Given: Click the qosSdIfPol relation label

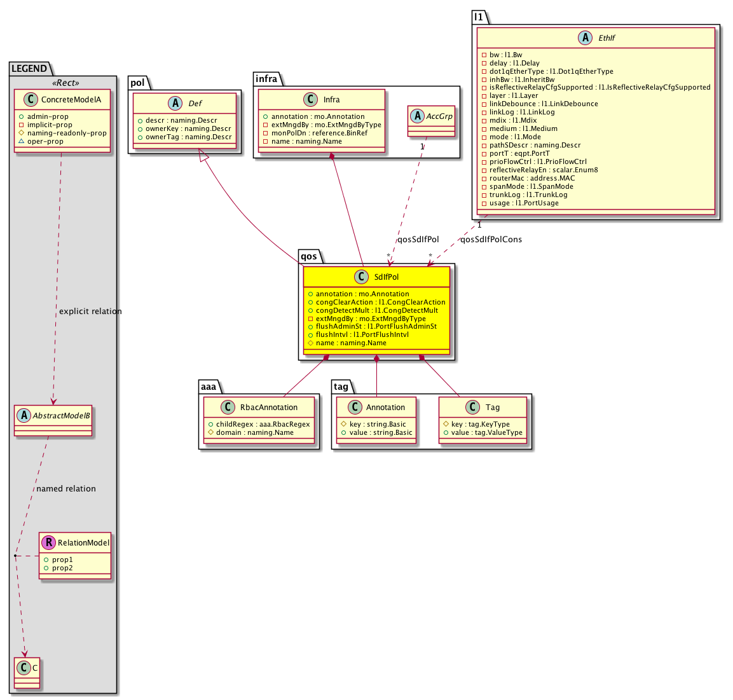Looking at the screenshot, I should (x=418, y=240).
